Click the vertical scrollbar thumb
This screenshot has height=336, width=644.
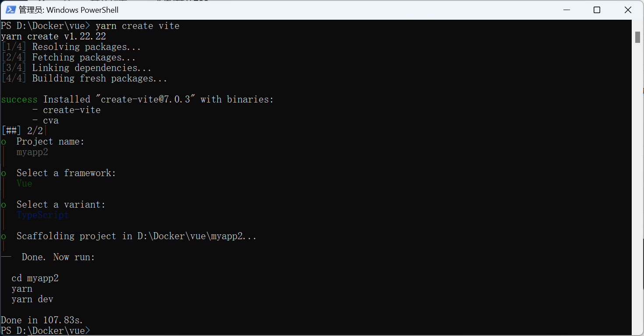point(637,37)
